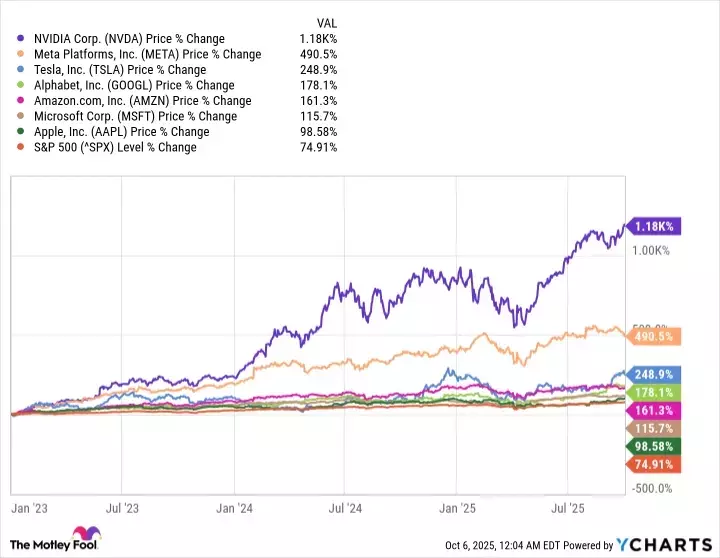Click the 74.91% S&P 500 end-value flag
The image size is (720, 558).
(654, 463)
